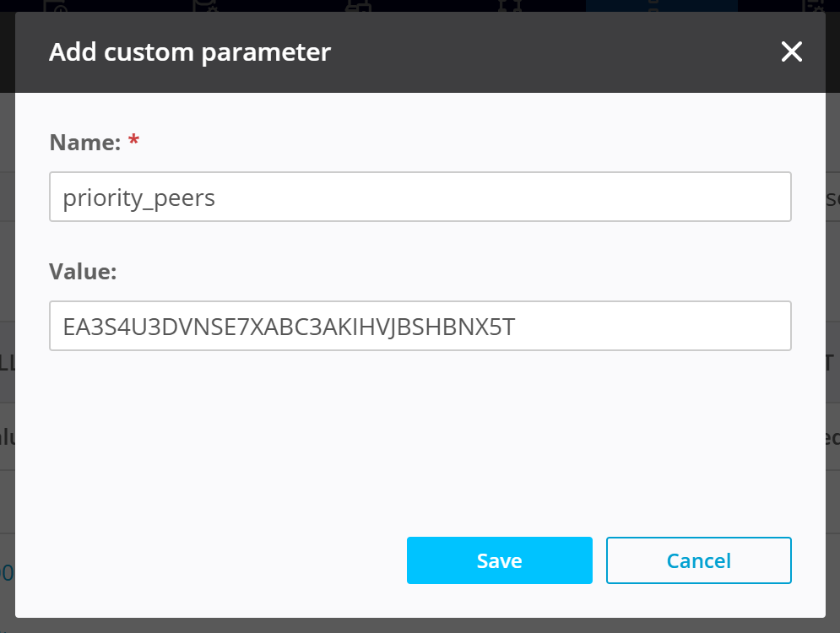The image size is (840, 633).
Task: Place cursor in the priority_peers text
Action: click(139, 197)
